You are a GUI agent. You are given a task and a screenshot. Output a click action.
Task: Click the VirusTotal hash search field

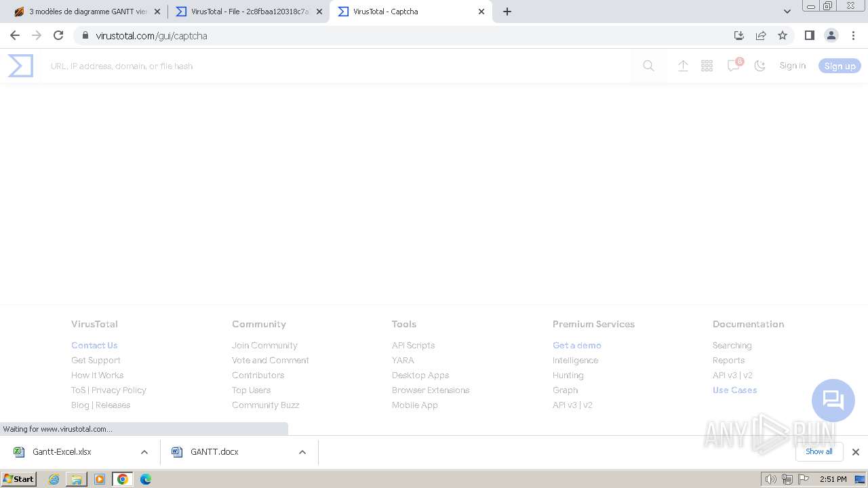tap(336, 66)
